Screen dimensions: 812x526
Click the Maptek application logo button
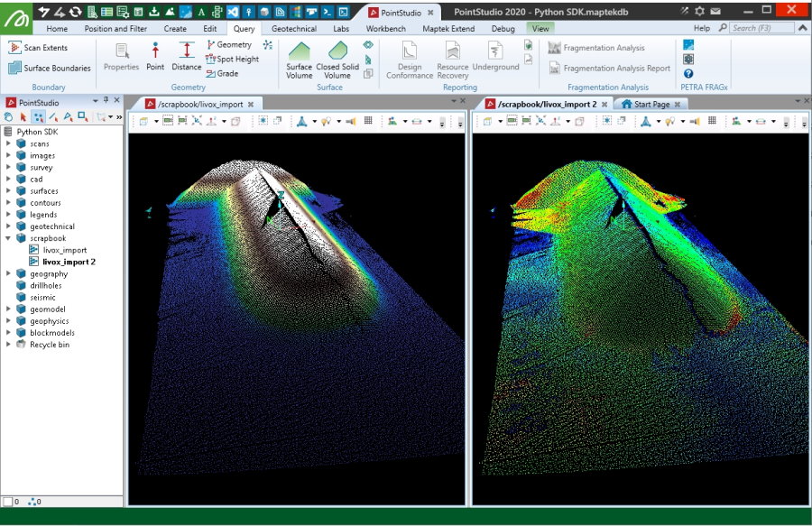click(x=16, y=18)
